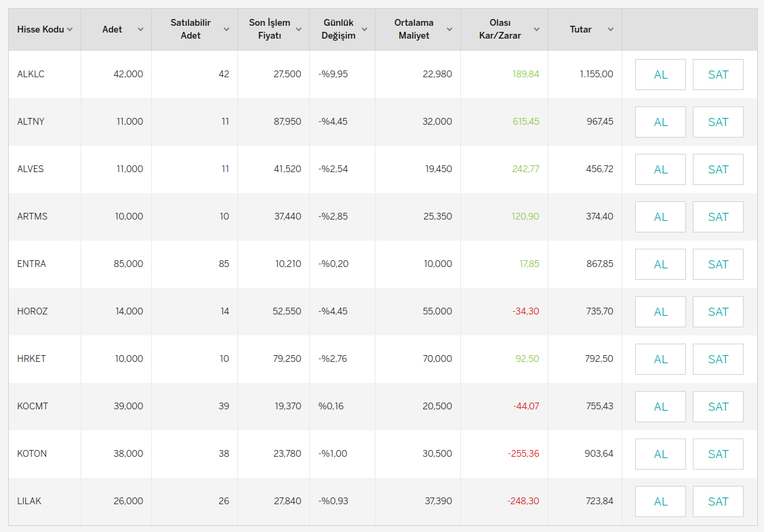
Task: Open the Olası Kar/Zarar column dropdown
Action: (x=536, y=29)
